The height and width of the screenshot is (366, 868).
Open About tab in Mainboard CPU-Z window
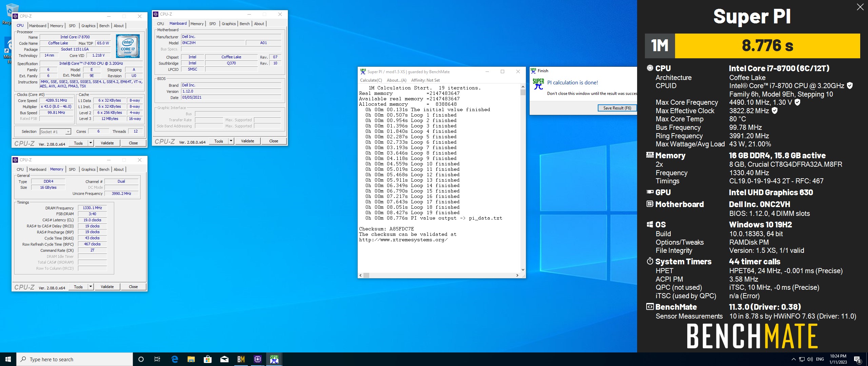pos(259,24)
